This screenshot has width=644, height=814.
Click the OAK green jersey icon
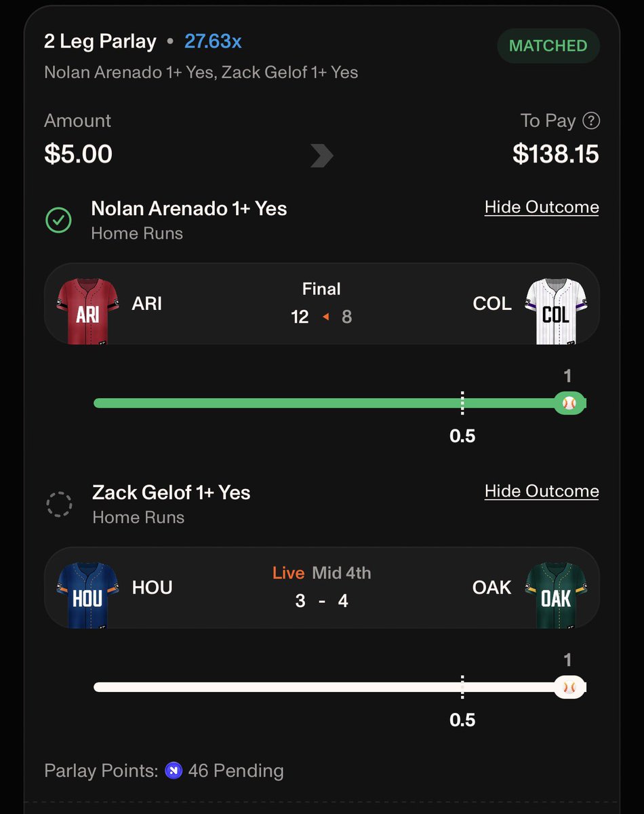[556, 594]
